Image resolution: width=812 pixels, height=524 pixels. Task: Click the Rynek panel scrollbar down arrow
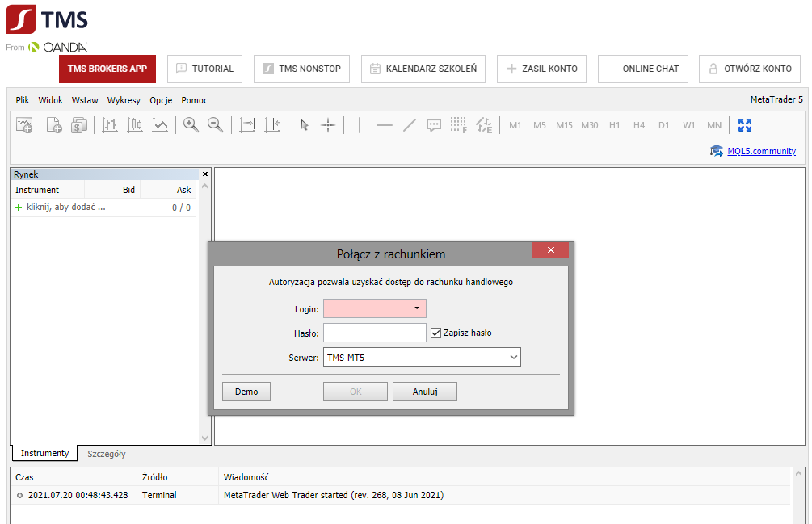pyautogui.click(x=205, y=438)
